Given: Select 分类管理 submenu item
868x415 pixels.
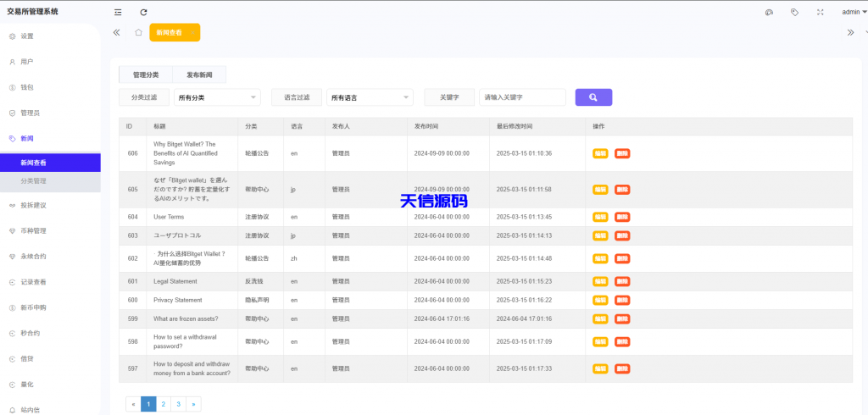Looking at the screenshot, I should pyautogui.click(x=50, y=181).
